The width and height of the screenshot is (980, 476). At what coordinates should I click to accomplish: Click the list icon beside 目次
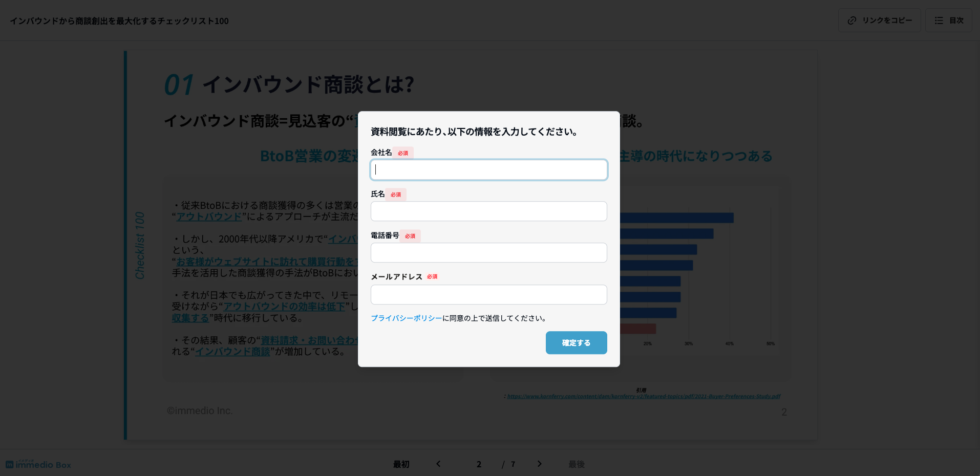coord(939,20)
